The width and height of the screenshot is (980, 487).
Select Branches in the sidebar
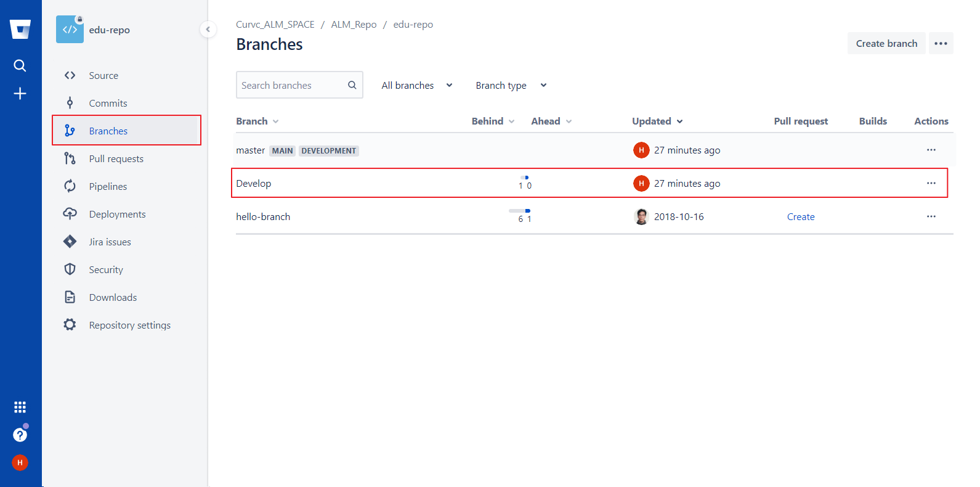[126, 131]
